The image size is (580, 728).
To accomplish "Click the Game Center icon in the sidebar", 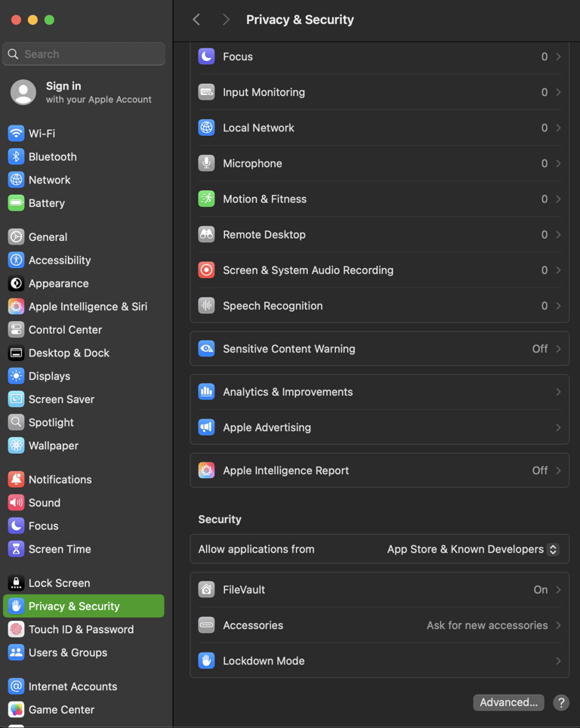I will [x=17, y=710].
